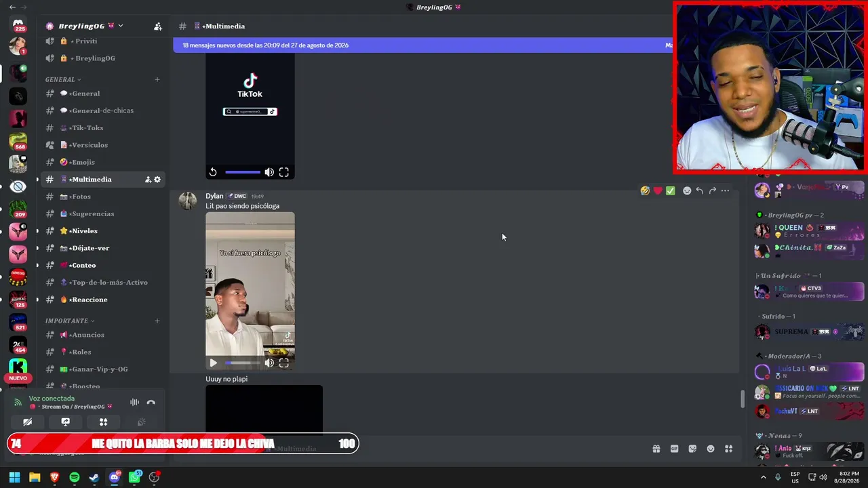The image size is (868, 488).
Task: Open member QUEEN in members list
Action: [810, 232]
